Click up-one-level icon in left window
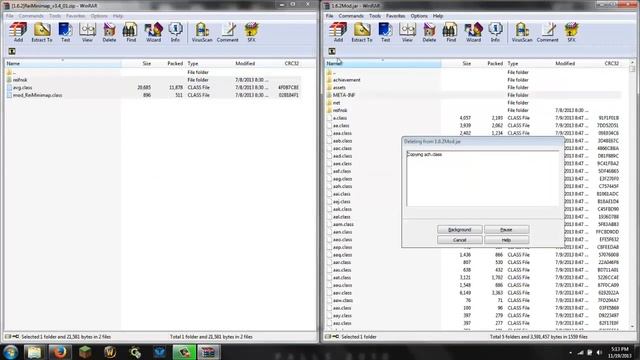 12,51
